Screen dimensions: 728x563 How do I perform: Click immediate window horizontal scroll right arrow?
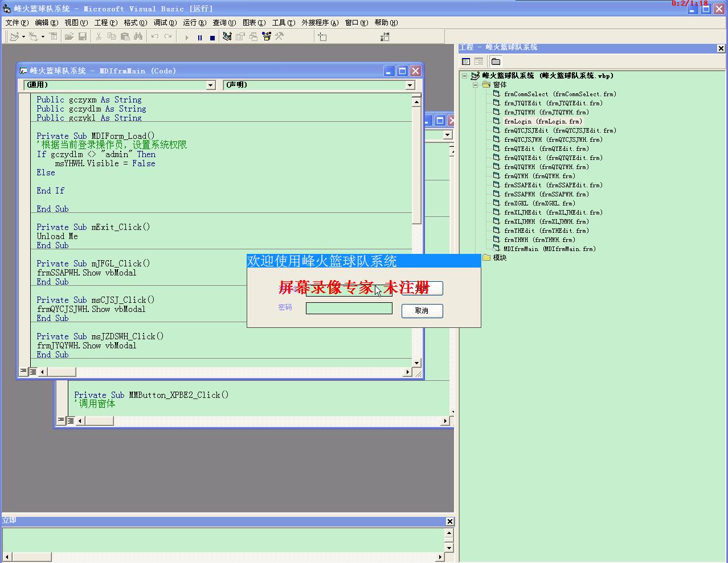440,557
